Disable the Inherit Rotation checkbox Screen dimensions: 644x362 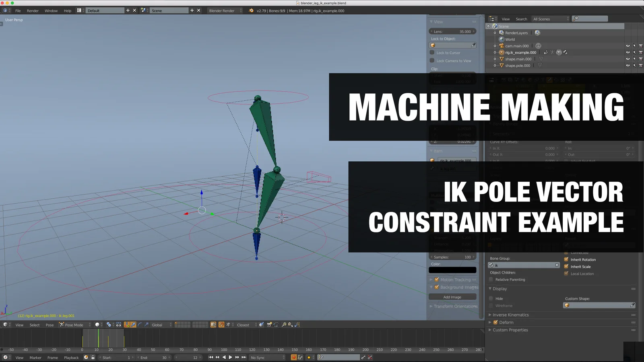566,259
